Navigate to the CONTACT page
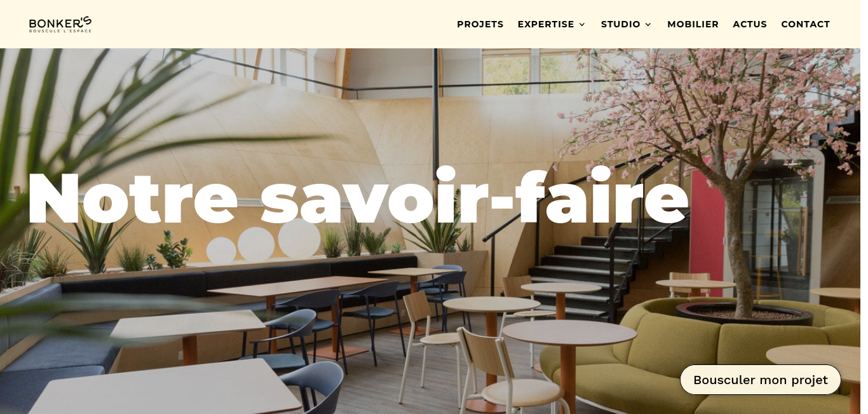The width and height of the screenshot is (868, 414). 806,24
